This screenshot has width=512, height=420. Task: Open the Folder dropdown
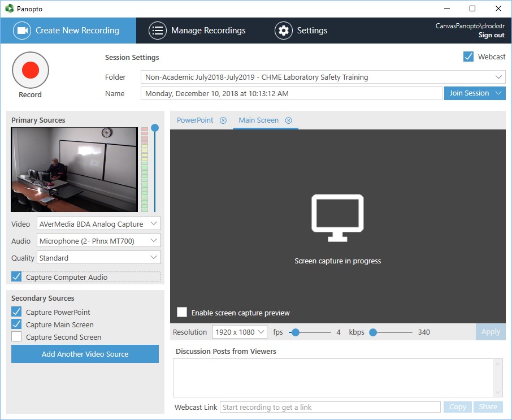coord(323,77)
